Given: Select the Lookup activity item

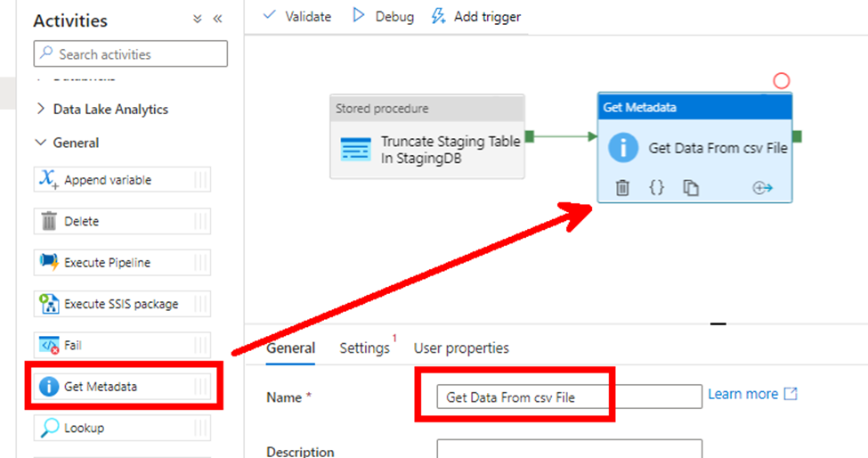Looking at the screenshot, I should point(122,428).
